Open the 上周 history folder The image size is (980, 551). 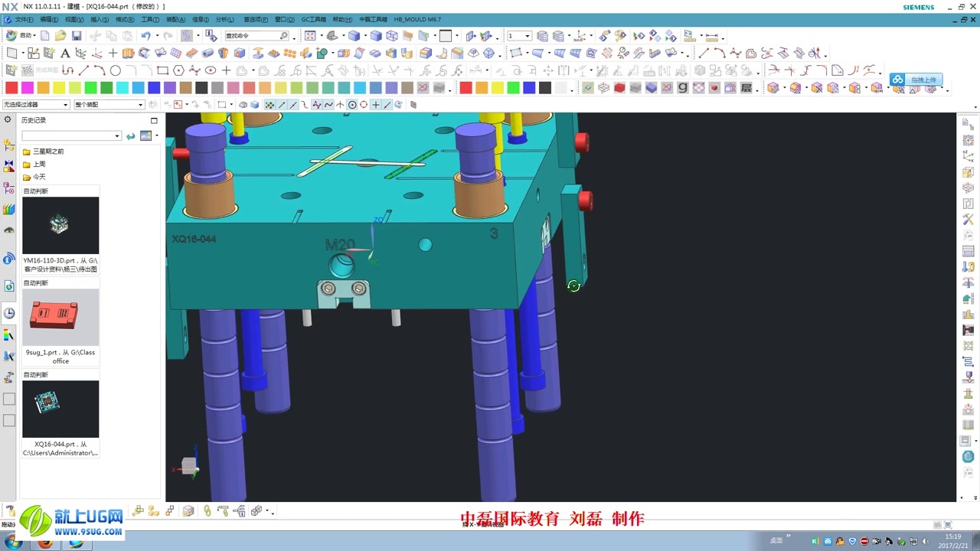tap(34, 164)
